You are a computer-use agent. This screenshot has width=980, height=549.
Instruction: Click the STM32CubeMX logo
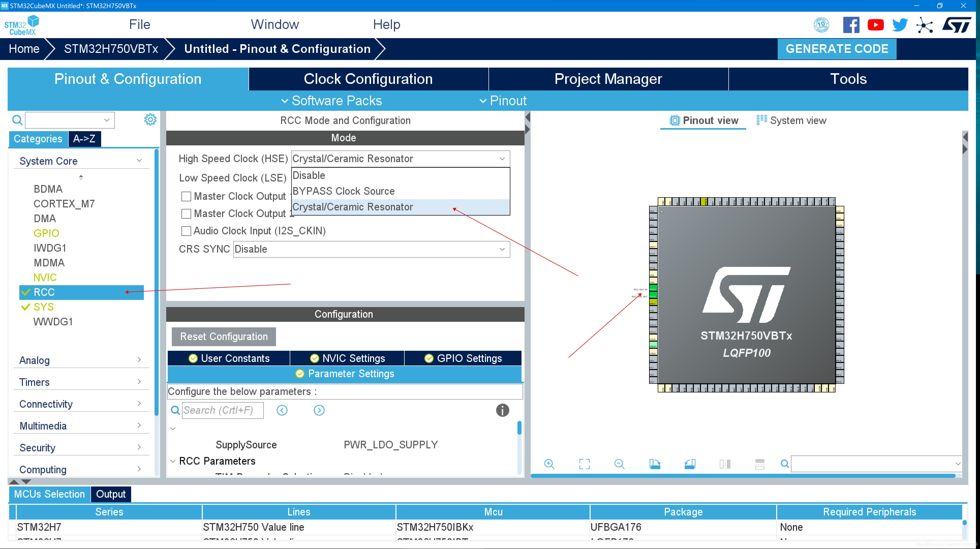click(22, 25)
